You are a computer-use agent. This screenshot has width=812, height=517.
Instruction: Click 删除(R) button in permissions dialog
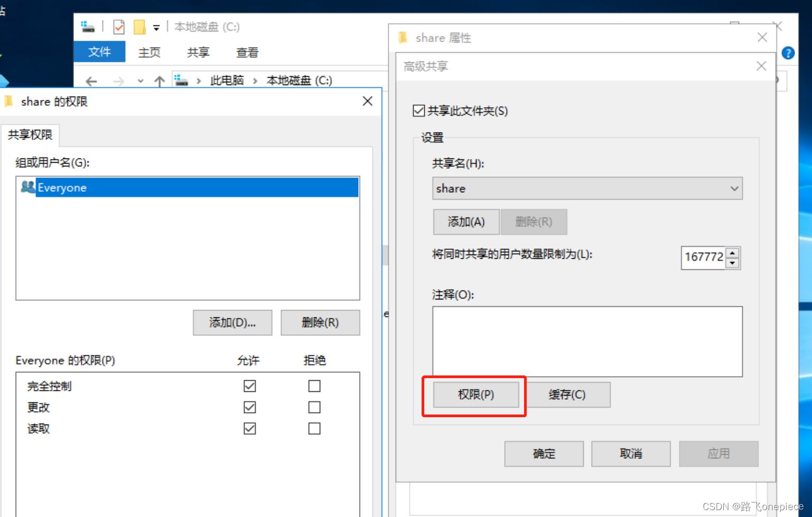point(320,322)
